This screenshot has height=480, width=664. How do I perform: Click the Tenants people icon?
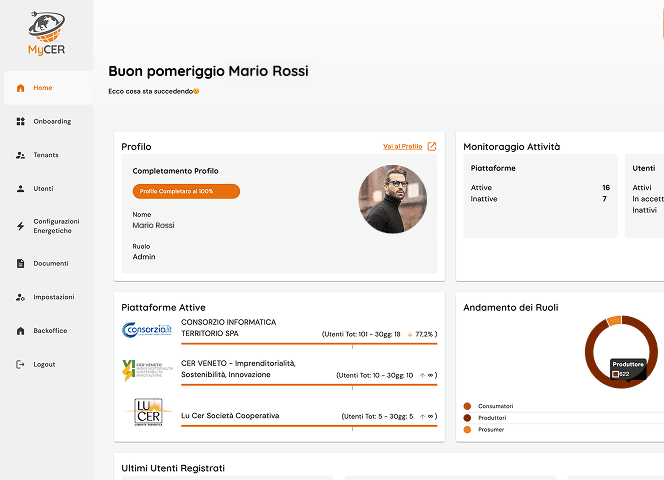pyautogui.click(x=21, y=155)
